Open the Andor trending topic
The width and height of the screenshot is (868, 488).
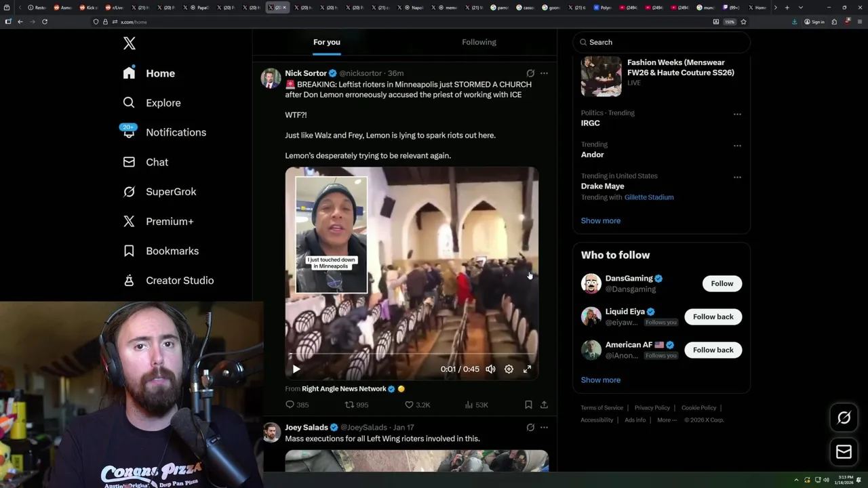pyautogui.click(x=592, y=155)
